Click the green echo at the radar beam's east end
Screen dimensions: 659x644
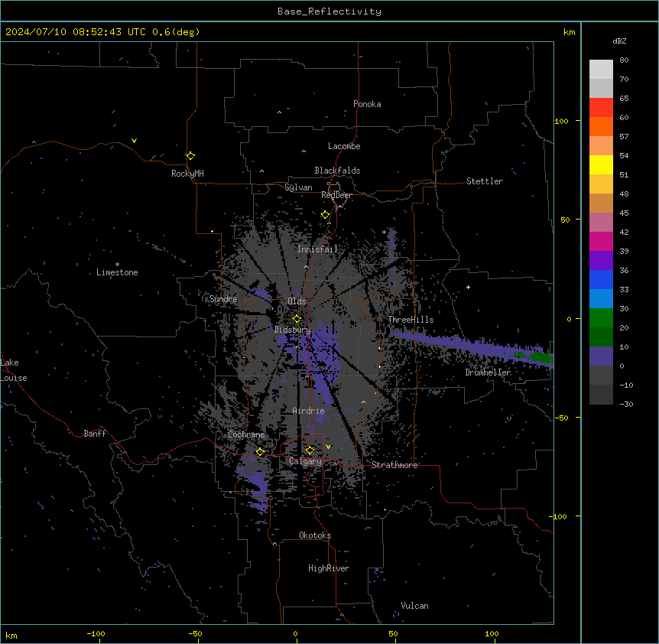pos(541,358)
